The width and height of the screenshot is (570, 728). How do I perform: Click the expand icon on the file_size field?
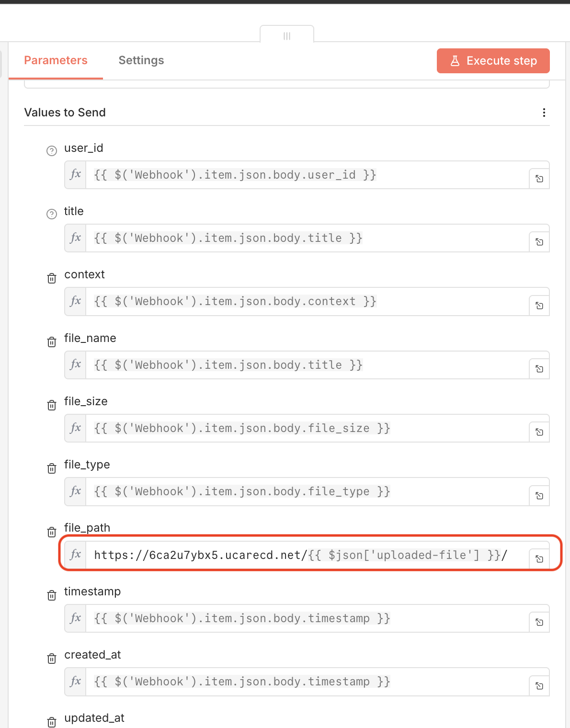click(539, 431)
